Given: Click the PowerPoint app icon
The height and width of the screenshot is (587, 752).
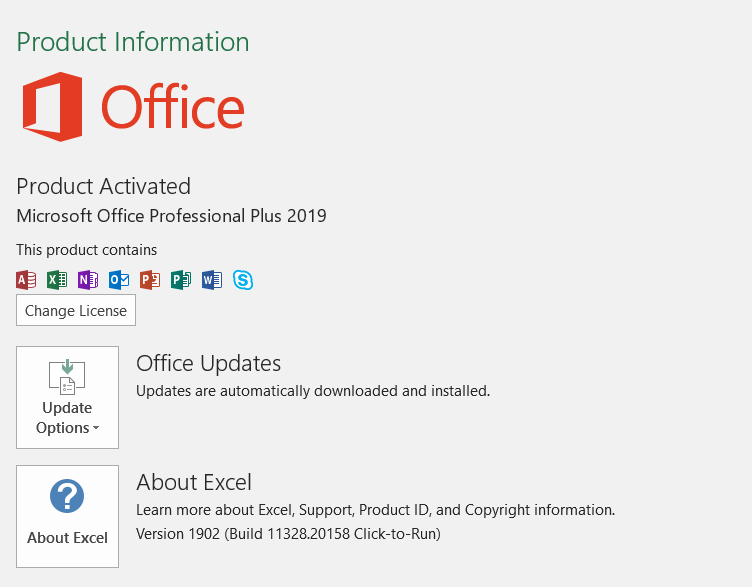Looking at the screenshot, I should point(150,280).
